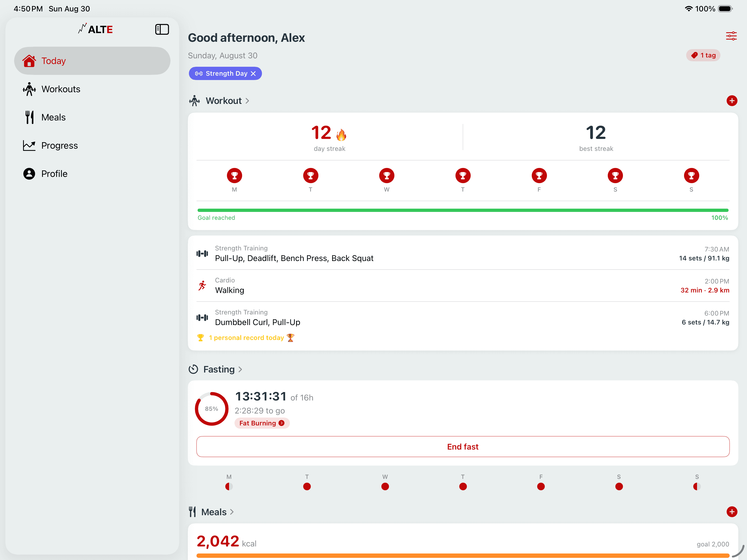Toggle the sidebar panel icon
Viewport: 747px width, 560px height.
162,29
